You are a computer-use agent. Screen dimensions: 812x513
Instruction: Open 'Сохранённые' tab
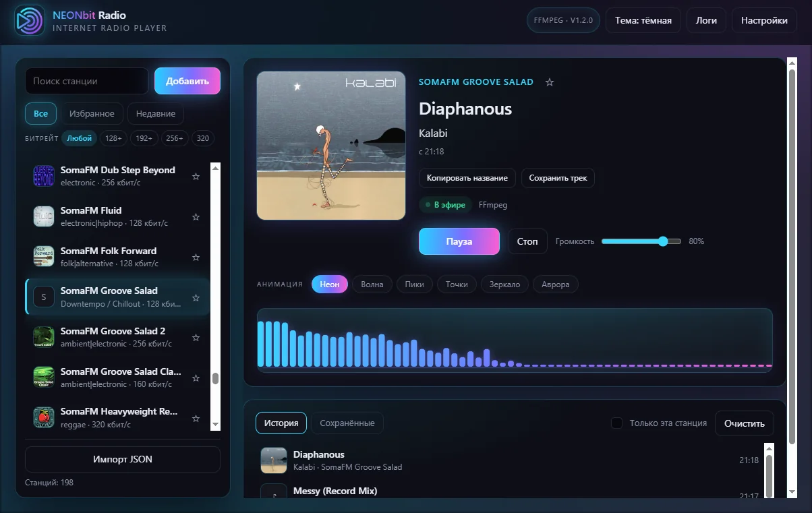pyautogui.click(x=347, y=423)
